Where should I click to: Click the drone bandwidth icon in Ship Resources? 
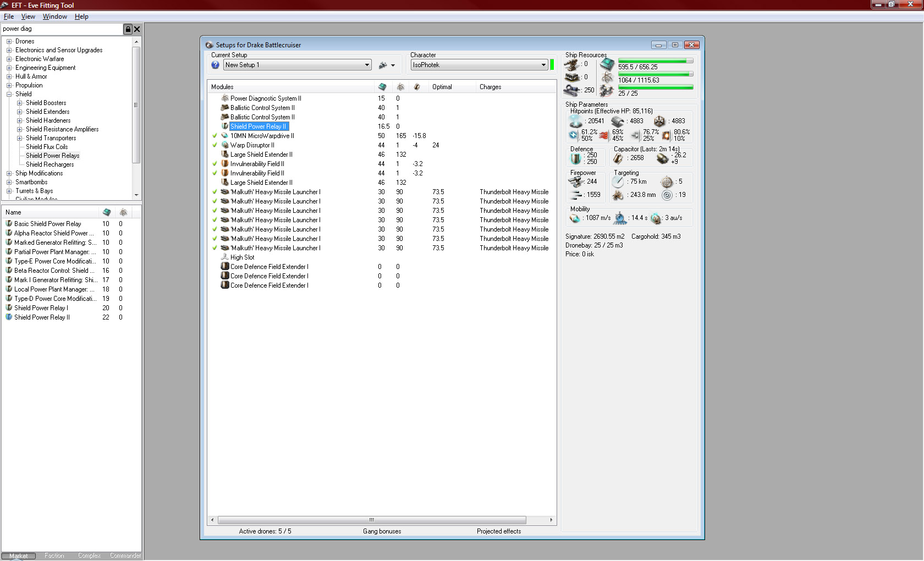coord(607,91)
